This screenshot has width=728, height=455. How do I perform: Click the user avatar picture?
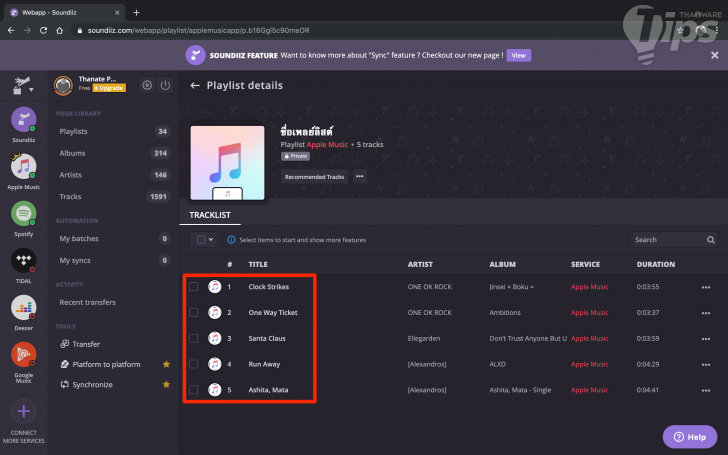(63, 85)
